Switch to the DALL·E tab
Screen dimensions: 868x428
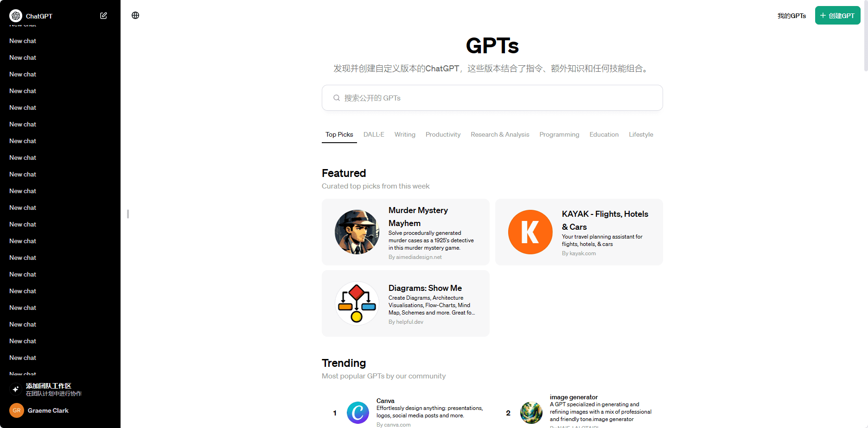[374, 135]
